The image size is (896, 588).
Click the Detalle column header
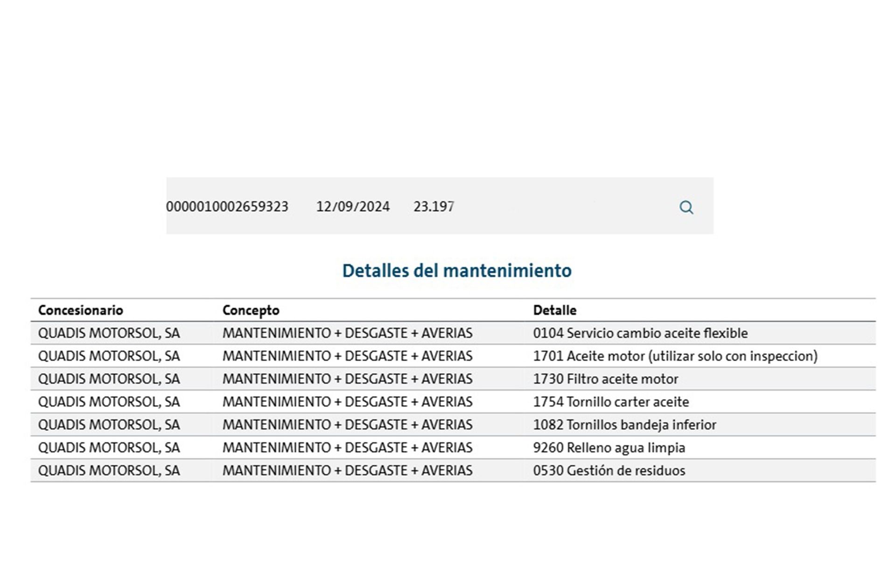[555, 310]
